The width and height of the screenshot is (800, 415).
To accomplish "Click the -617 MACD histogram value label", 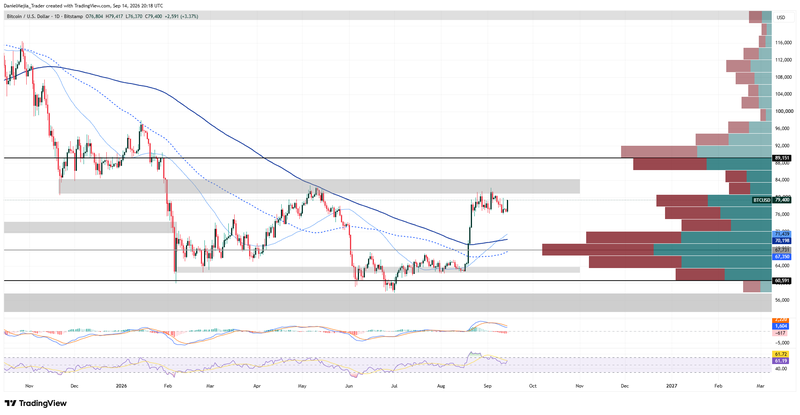I will pos(781,332).
